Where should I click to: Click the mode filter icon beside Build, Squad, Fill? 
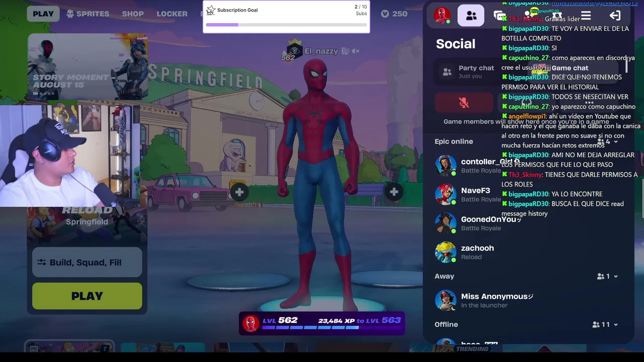tap(41, 262)
